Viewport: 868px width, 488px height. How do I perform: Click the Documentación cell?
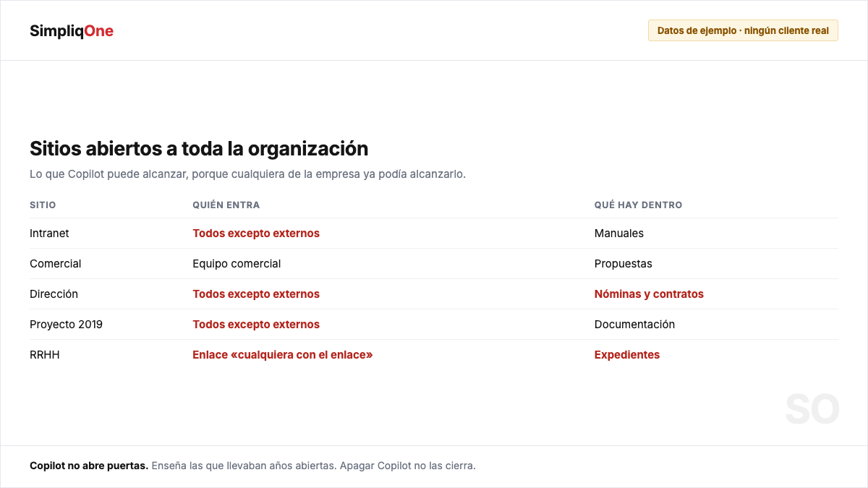pos(634,325)
